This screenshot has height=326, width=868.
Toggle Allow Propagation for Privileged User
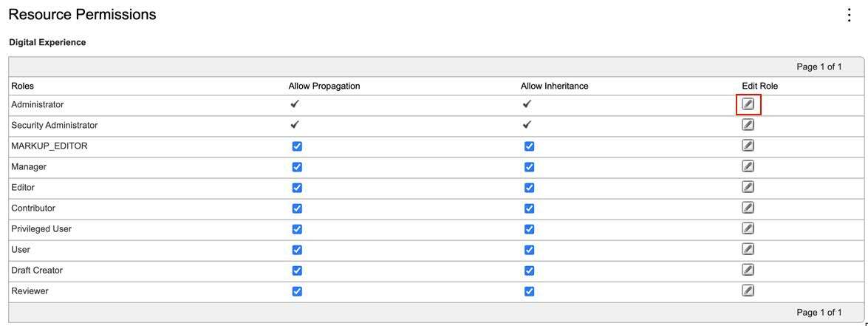coord(297,229)
